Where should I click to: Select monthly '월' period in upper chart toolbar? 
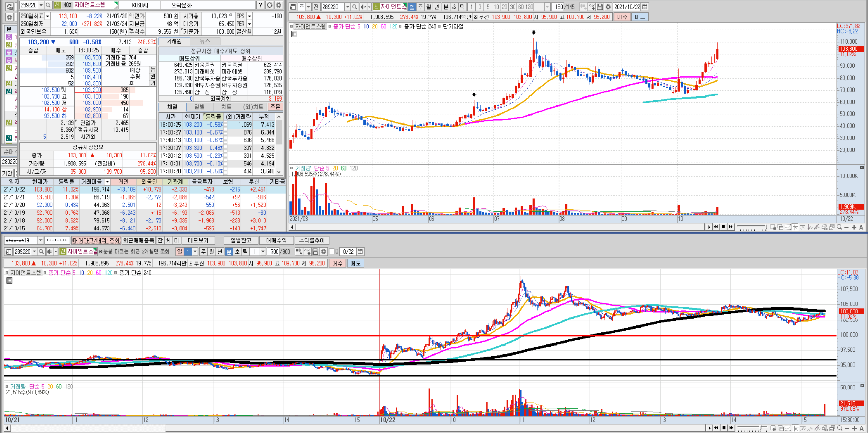coord(428,7)
